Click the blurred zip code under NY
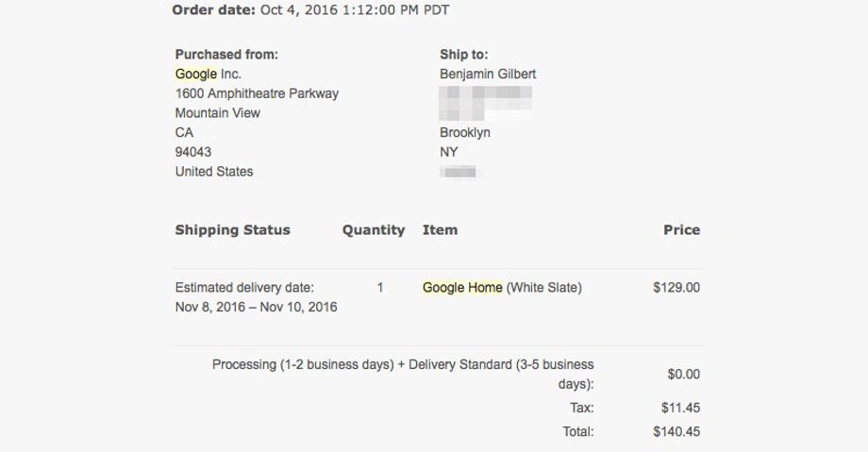 [x=459, y=172]
